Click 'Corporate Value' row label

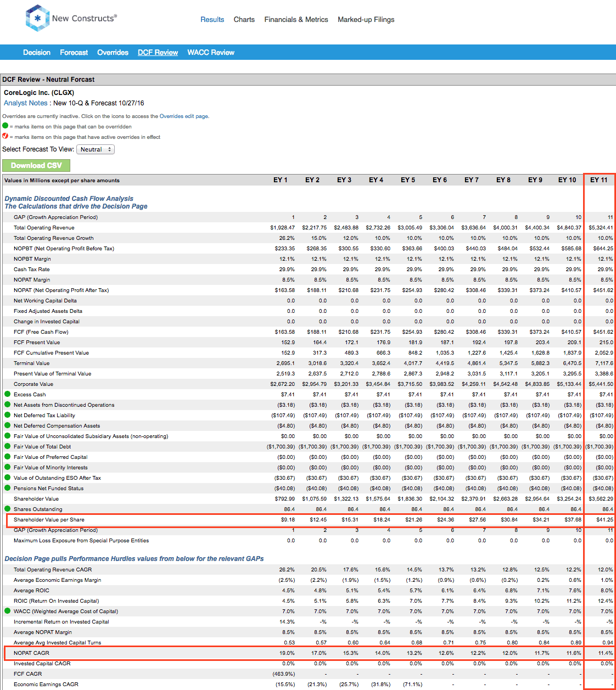pyautogui.click(x=33, y=384)
